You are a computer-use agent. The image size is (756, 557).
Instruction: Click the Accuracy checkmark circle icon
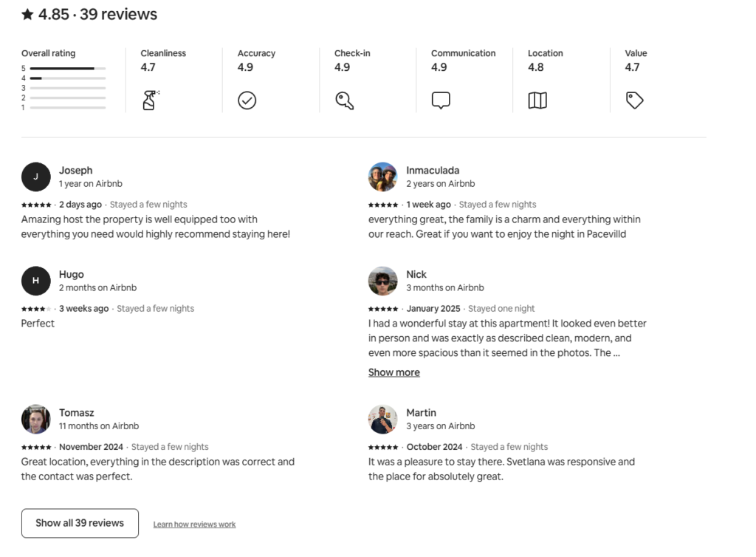point(247,100)
